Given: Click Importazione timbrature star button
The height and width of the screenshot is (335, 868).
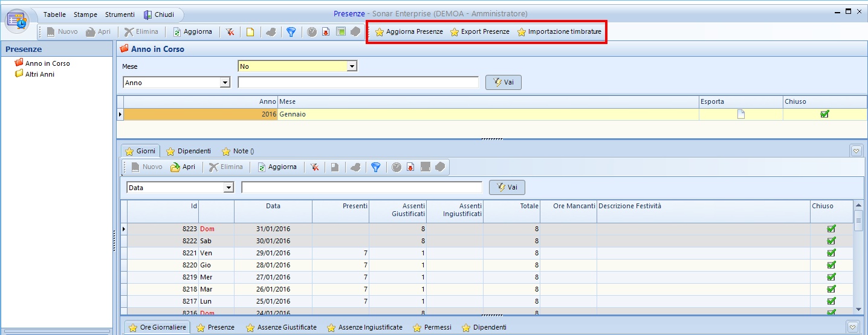Looking at the screenshot, I should tap(559, 32).
